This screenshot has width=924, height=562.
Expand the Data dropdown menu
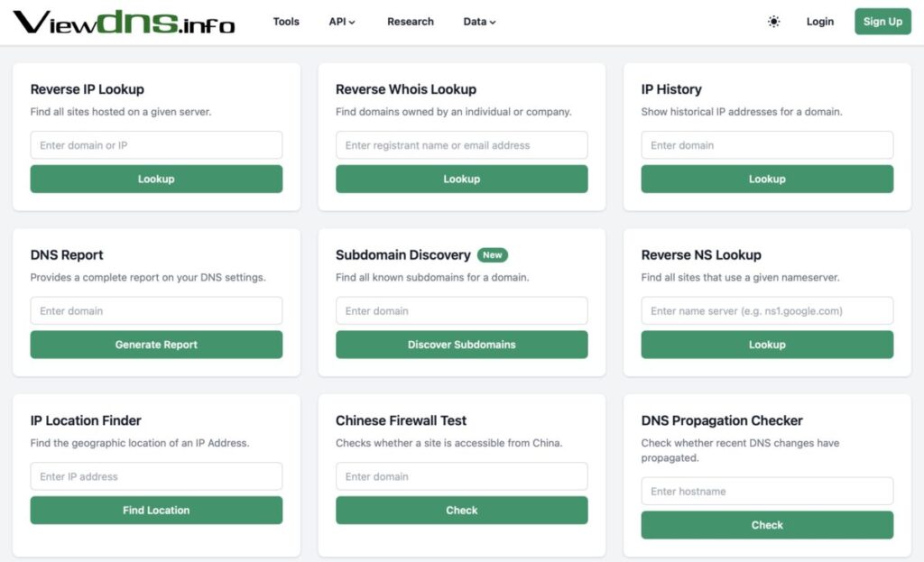tap(479, 22)
